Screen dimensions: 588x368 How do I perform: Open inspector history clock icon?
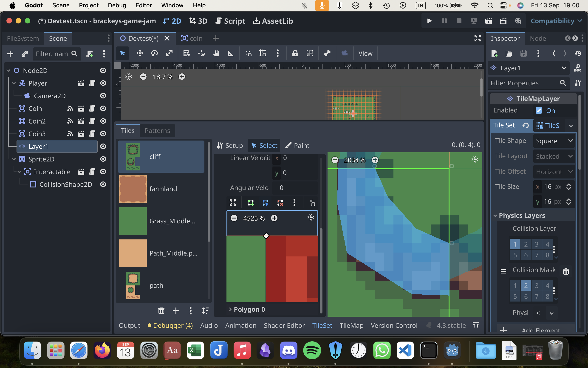coord(578,53)
